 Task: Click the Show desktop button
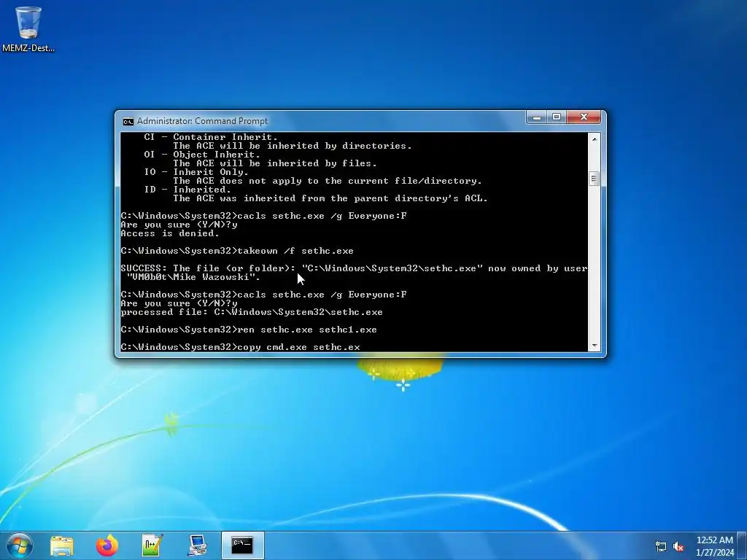point(743,545)
